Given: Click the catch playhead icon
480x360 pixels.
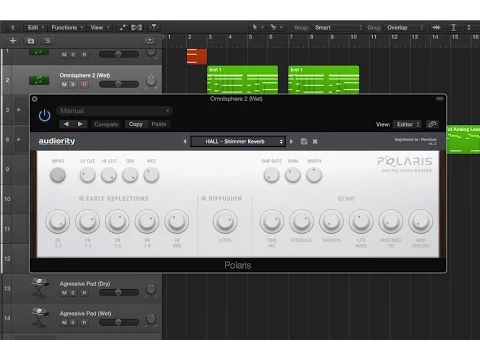Looking at the screenshot, I should 154,28.
